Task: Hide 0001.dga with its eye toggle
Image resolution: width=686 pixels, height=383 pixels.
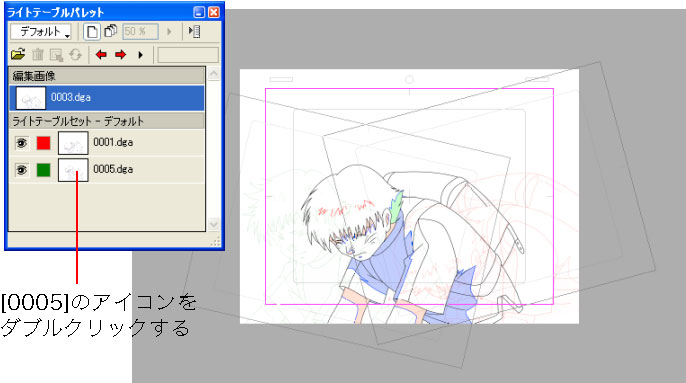Action: (21, 143)
